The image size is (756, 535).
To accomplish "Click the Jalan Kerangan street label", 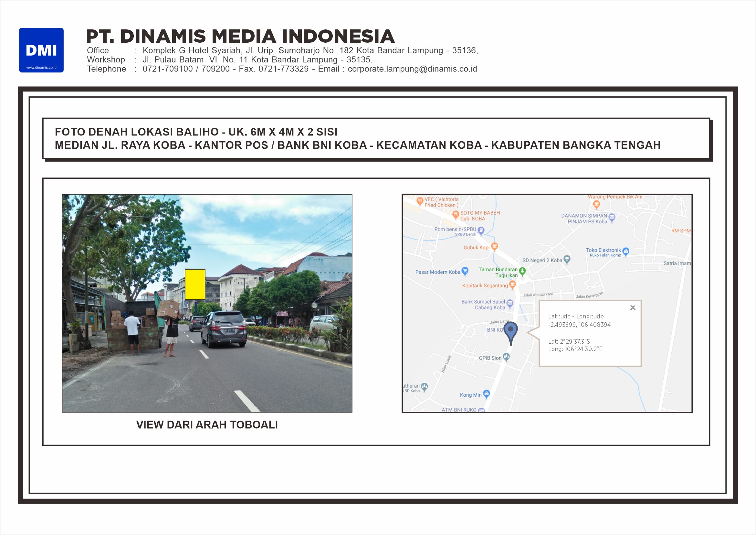I will (x=589, y=295).
